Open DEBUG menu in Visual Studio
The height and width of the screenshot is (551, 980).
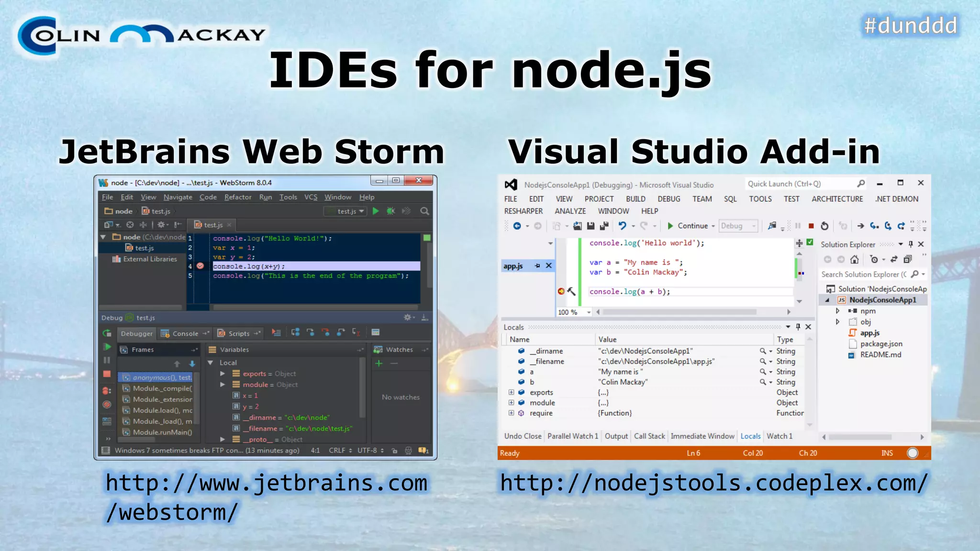point(669,199)
